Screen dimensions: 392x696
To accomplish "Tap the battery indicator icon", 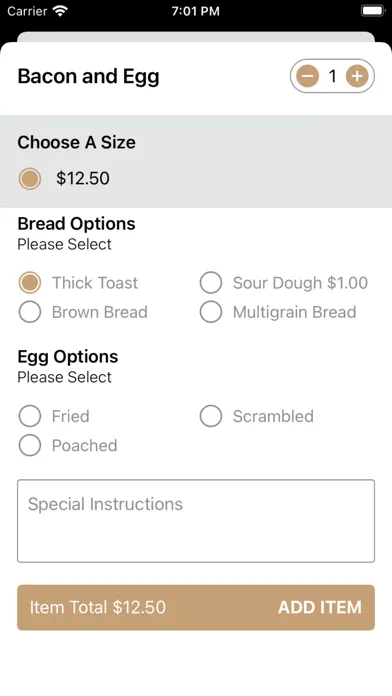I will point(373,11).
